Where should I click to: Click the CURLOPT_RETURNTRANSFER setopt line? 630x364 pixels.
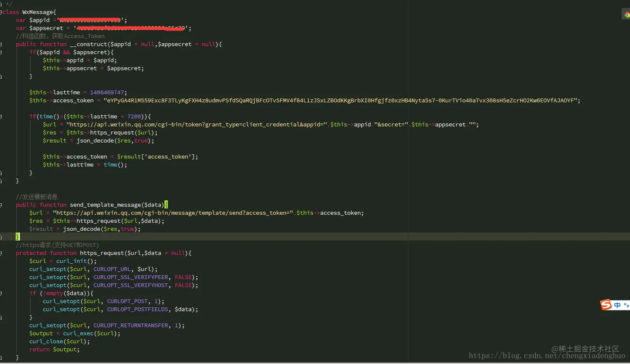click(107, 325)
